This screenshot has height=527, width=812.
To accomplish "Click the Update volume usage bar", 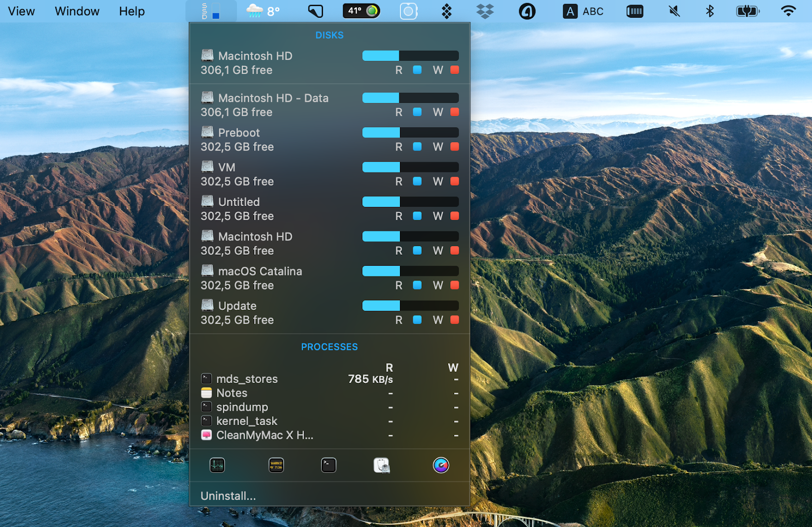I will [410, 305].
